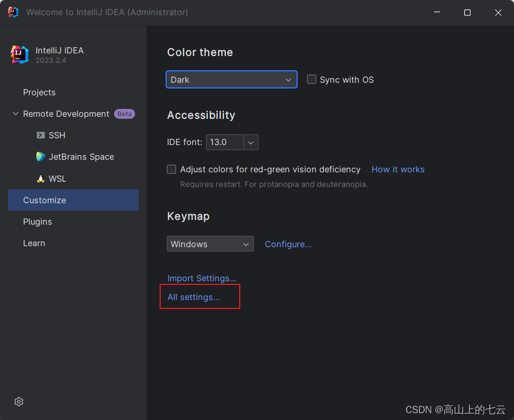Click the IDE font 13.0 value field
This screenshot has width=514, height=420.
[x=225, y=142]
